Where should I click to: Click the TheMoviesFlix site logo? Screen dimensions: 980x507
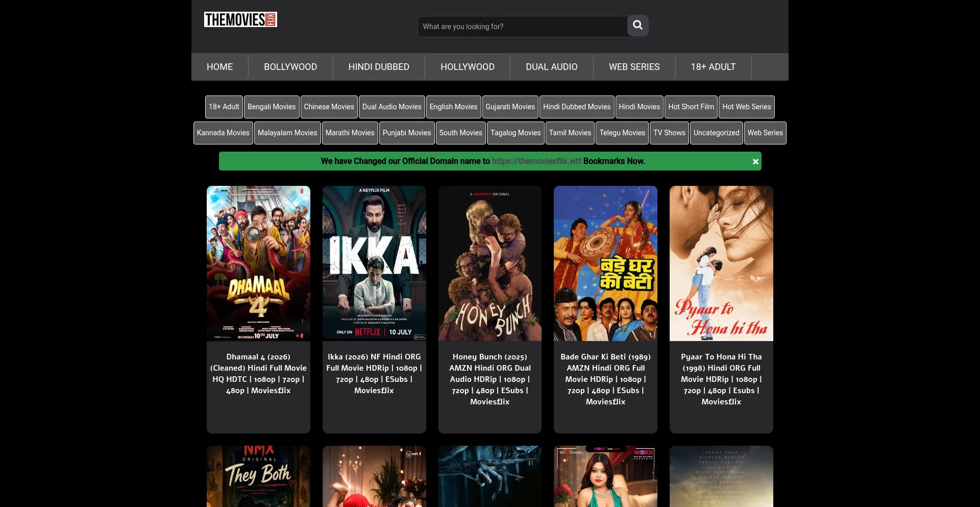click(x=240, y=19)
